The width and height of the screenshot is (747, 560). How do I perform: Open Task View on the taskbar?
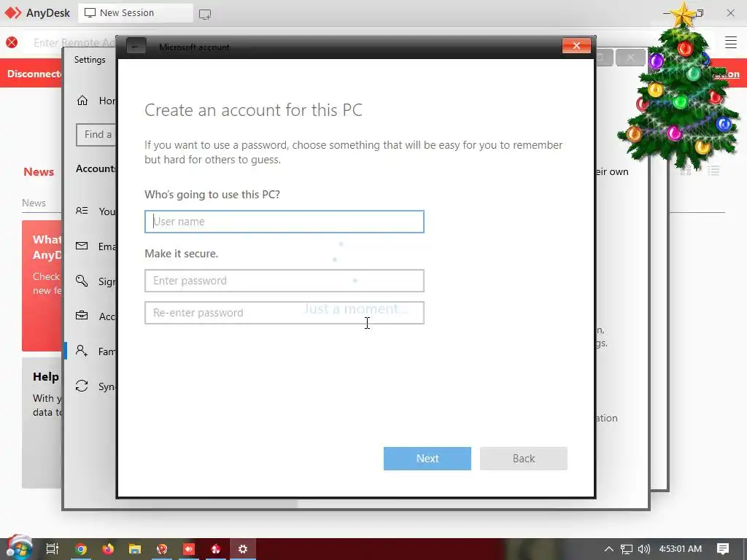point(53,549)
